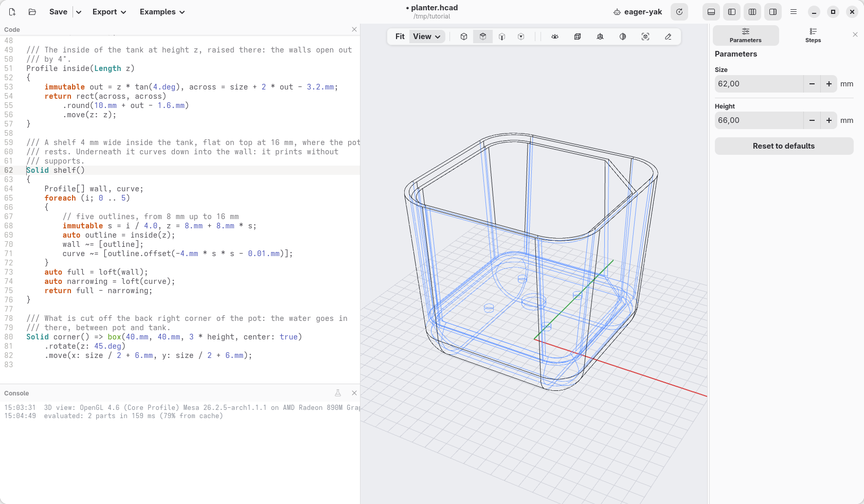Click the focus-frame cube icon

click(x=645, y=37)
